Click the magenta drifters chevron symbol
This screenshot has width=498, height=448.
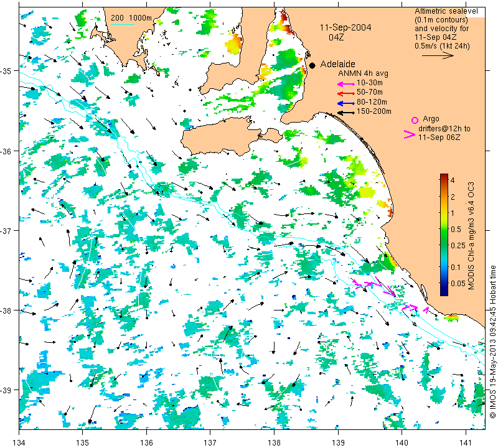[409, 134]
